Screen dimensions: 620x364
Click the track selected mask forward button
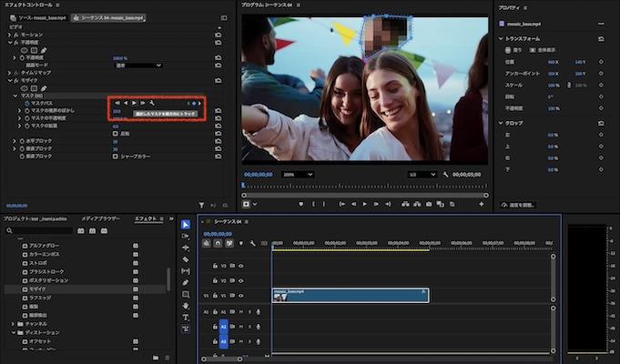[134, 104]
